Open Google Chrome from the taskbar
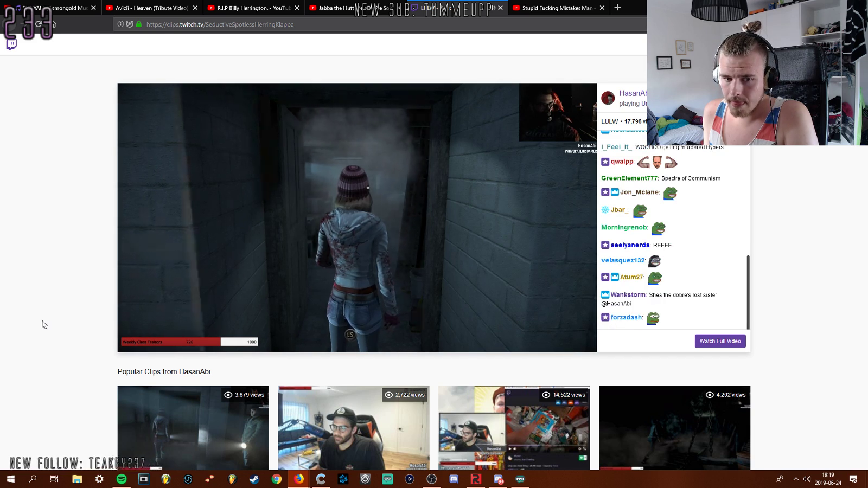Screen dimensions: 868x488 277,479
